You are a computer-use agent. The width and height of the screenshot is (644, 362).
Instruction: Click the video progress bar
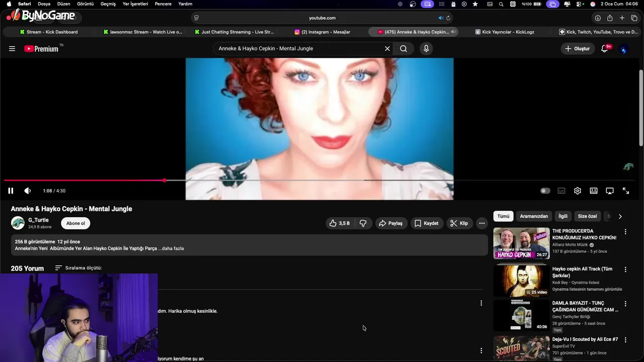[x=319, y=180]
